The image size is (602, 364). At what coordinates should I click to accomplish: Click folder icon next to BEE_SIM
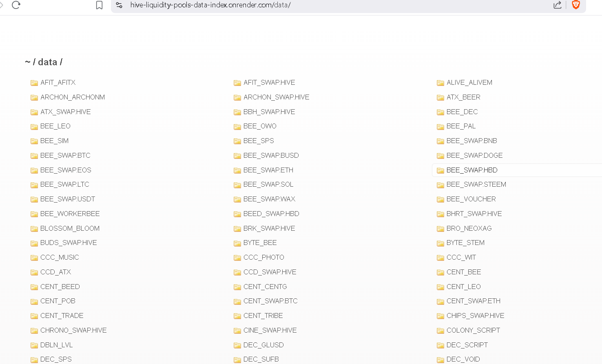(x=34, y=141)
